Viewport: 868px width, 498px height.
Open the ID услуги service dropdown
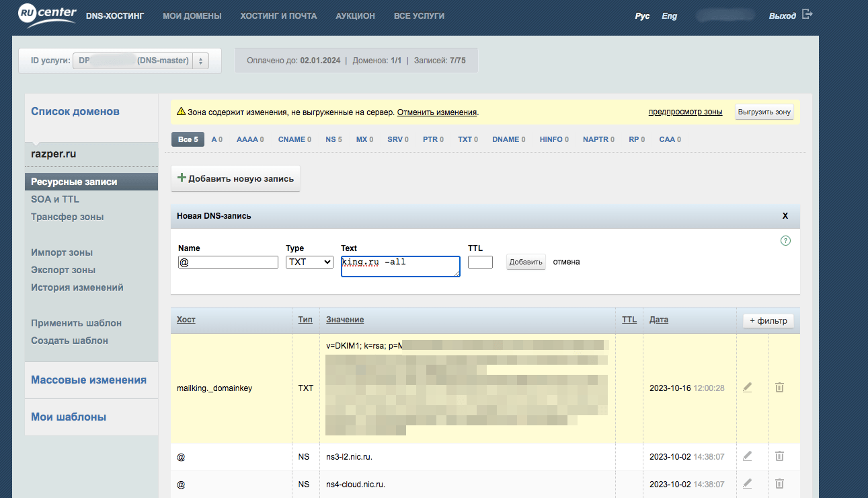click(x=141, y=61)
